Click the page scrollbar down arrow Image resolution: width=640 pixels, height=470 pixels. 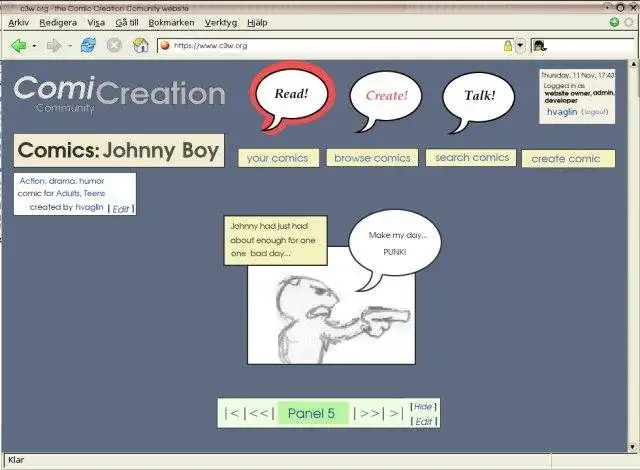633,447
